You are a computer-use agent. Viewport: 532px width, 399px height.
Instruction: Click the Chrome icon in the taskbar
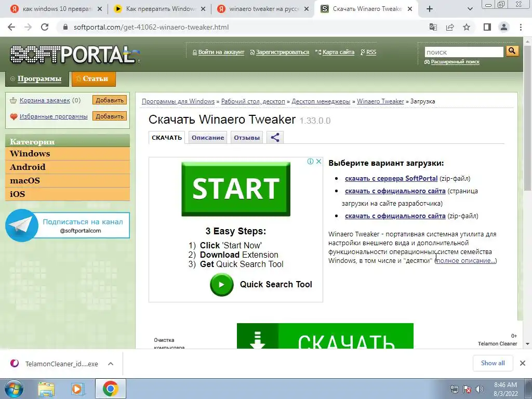pyautogui.click(x=110, y=389)
